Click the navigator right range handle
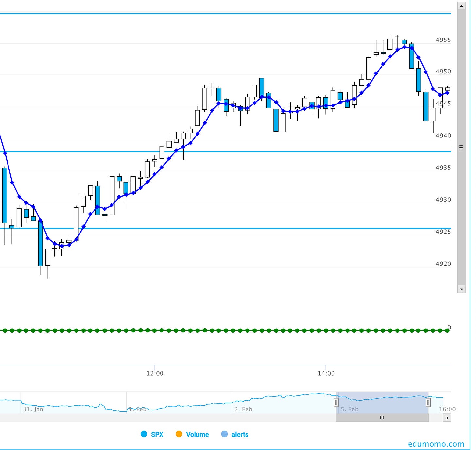Viewport: 476px width, 450px height. click(x=428, y=402)
